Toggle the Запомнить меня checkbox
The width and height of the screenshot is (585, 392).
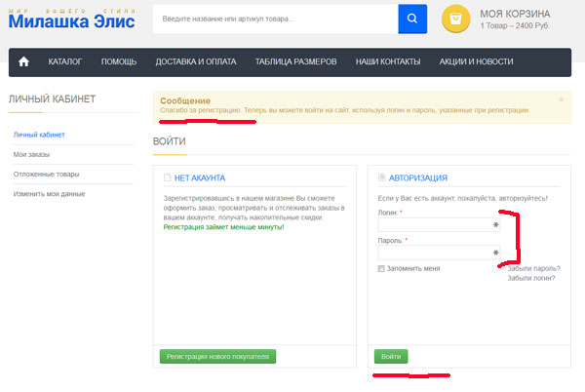click(x=381, y=268)
